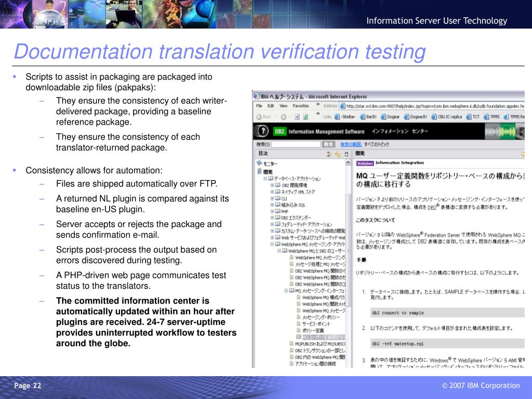Open the Back button history dropdown arrow
532x399 pixels.
pyautogui.click(x=275, y=117)
